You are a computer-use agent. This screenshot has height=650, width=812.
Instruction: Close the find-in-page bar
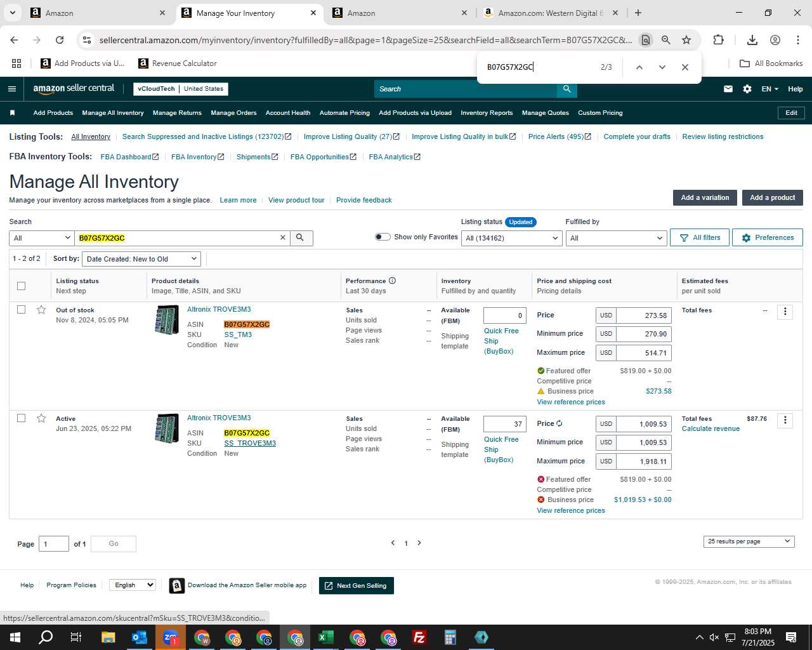(685, 67)
